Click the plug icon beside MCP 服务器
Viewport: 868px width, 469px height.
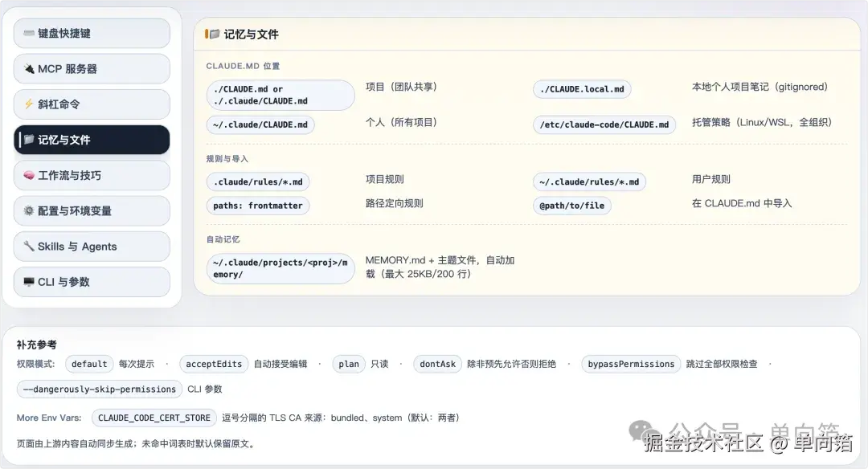click(x=29, y=68)
